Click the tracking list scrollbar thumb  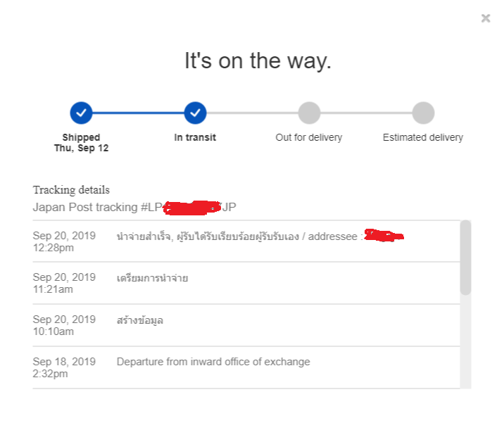point(465,258)
